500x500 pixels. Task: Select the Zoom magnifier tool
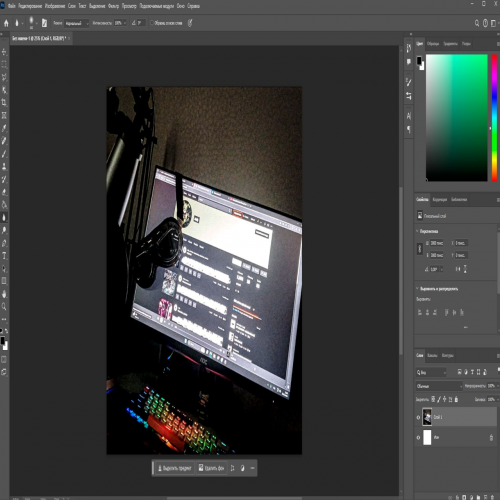click(x=4, y=307)
